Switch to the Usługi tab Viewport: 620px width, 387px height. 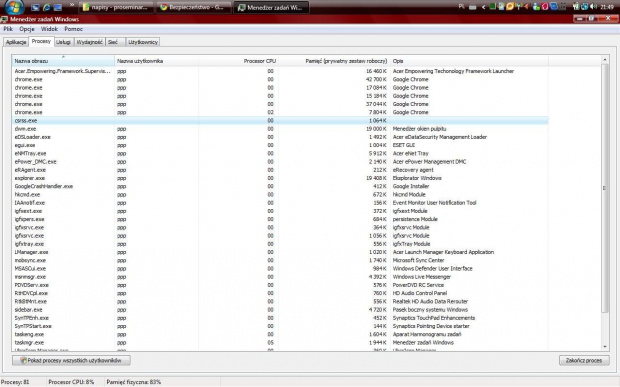point(63,42)
